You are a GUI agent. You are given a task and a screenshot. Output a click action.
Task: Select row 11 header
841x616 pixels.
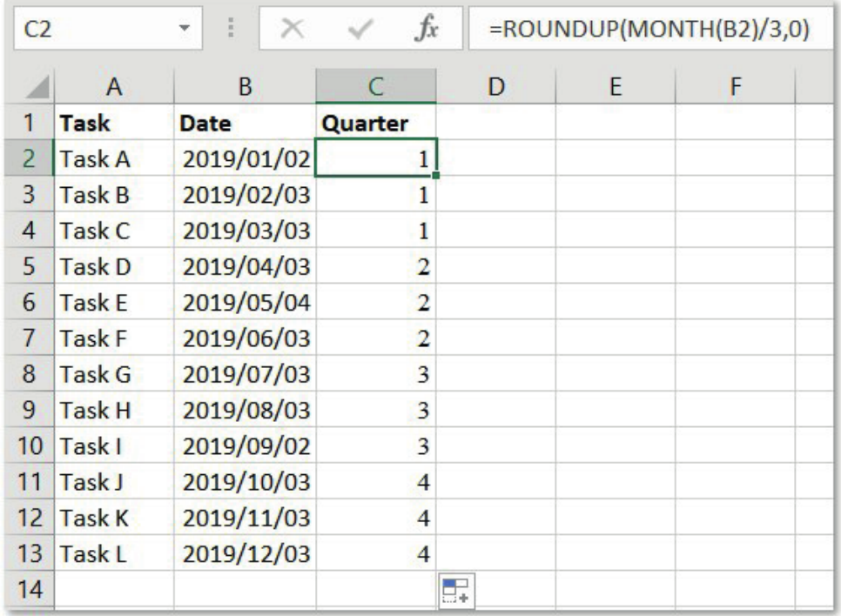[x=30, y=481]
